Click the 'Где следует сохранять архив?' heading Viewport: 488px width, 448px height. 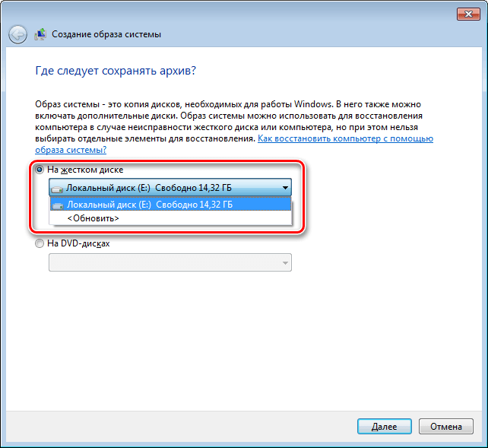(x=116, y=71)
